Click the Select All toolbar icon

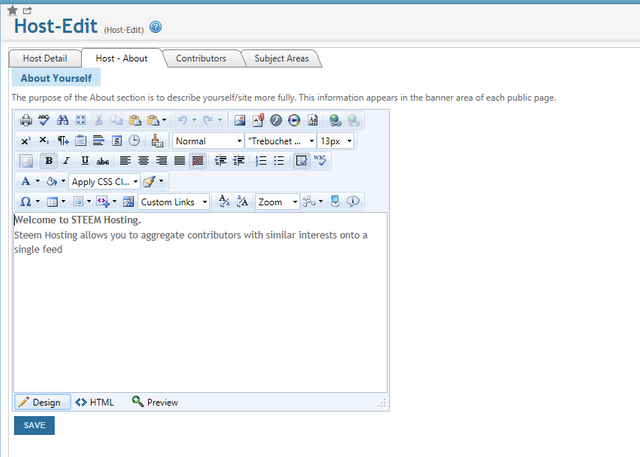81,120
